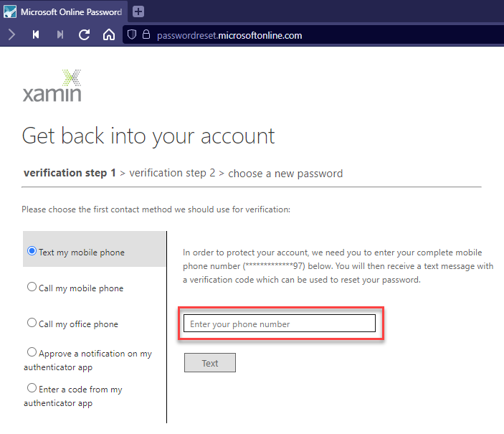Click the forward navigation arrow
Screen dimensions: 504x434
(12, 34)
